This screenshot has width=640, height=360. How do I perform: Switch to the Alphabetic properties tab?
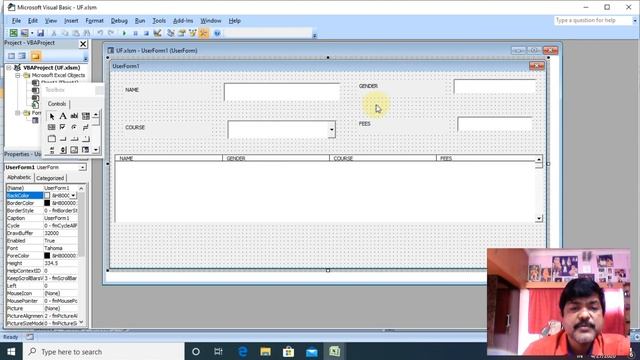[19, 178]
